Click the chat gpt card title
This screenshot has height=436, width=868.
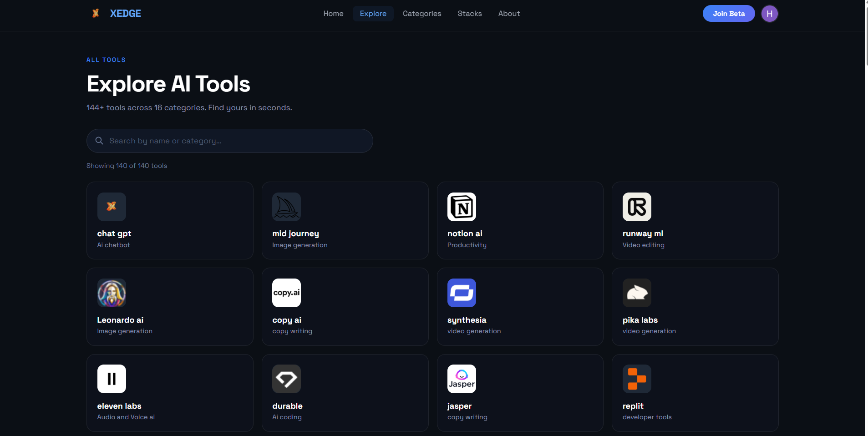(x=114, y=233)
